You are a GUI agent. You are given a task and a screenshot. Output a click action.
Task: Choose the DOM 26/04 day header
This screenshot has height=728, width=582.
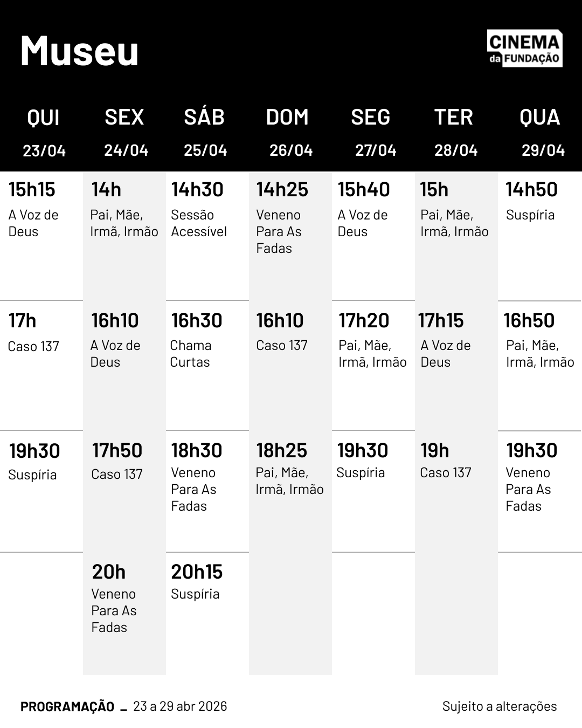pos(289,132)
